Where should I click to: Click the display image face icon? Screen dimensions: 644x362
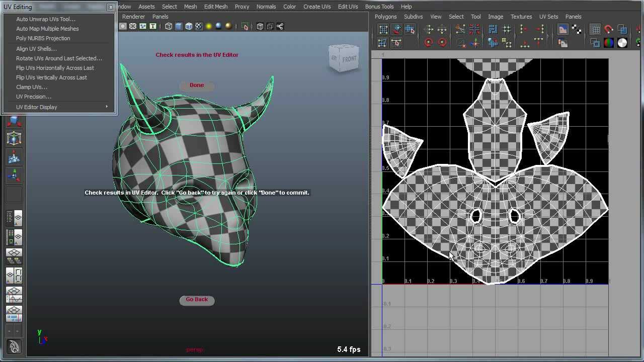(562, 30)
